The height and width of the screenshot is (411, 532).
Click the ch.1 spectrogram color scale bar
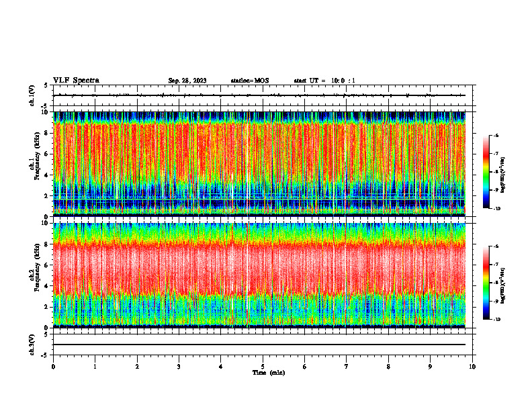(486, 172)
